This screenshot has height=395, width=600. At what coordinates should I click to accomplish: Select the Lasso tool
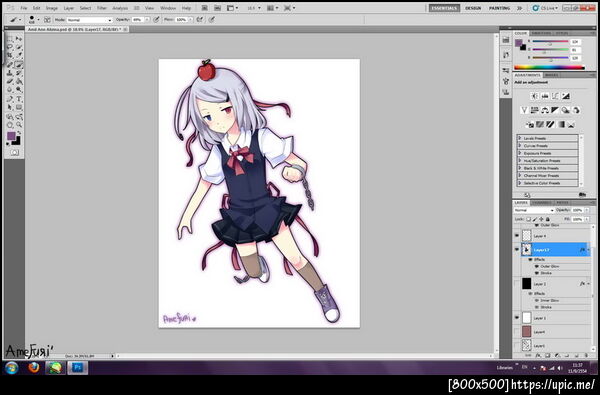(10, 47)
